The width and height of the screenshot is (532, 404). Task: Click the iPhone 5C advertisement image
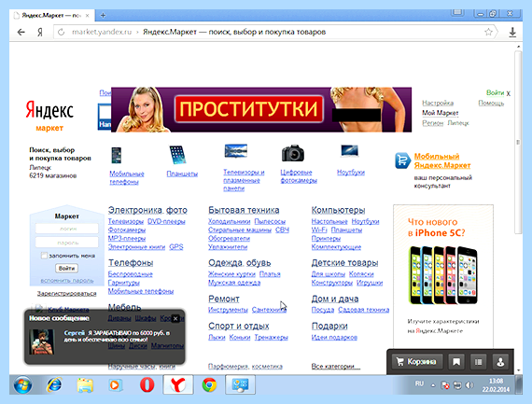(x=443, y=274)
